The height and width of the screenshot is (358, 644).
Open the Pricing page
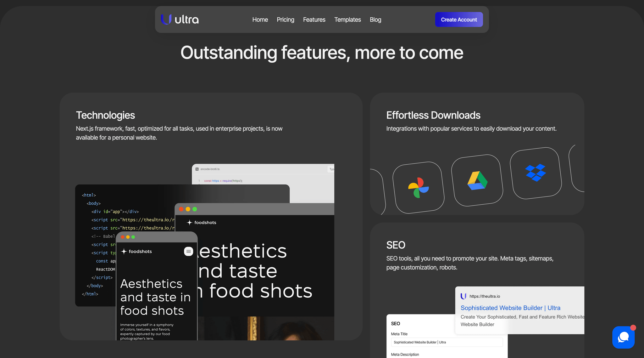(x=285, y=20)
